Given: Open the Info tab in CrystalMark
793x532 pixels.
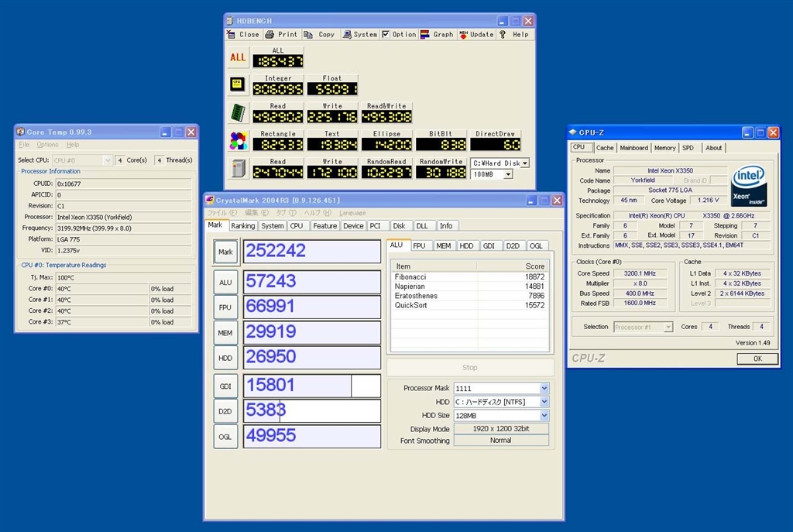Looking at the screenshot, I should [446, 226].
